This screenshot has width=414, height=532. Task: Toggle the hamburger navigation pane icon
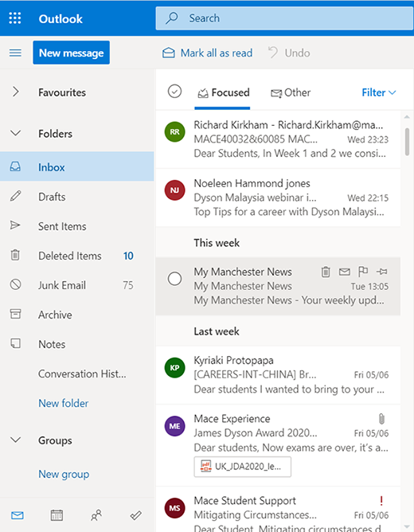point(15,53)
